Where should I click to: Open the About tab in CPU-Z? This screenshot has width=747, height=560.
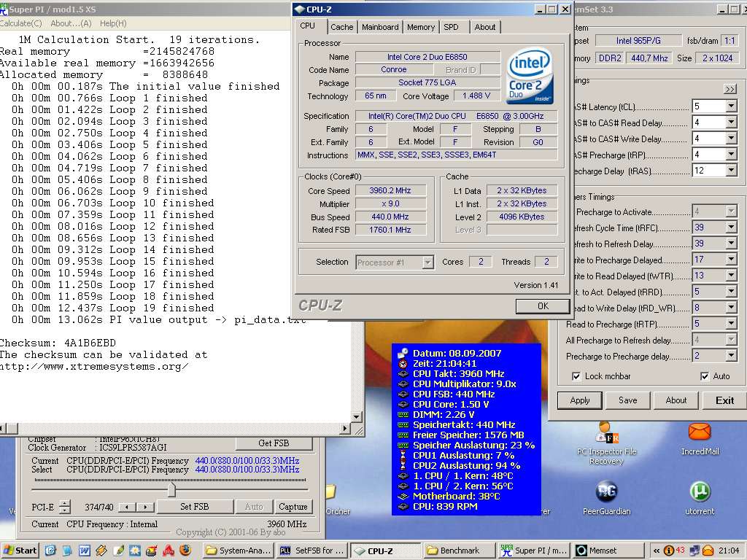point(485,27)
